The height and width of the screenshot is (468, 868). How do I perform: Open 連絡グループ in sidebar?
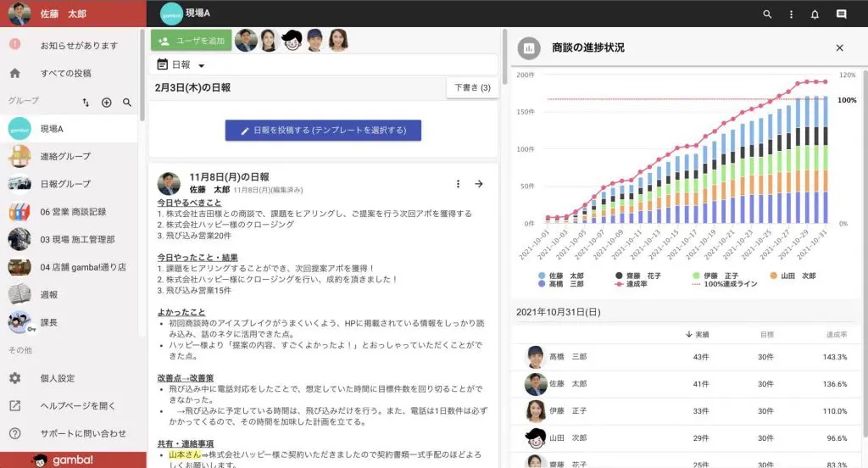pos(70,156)
